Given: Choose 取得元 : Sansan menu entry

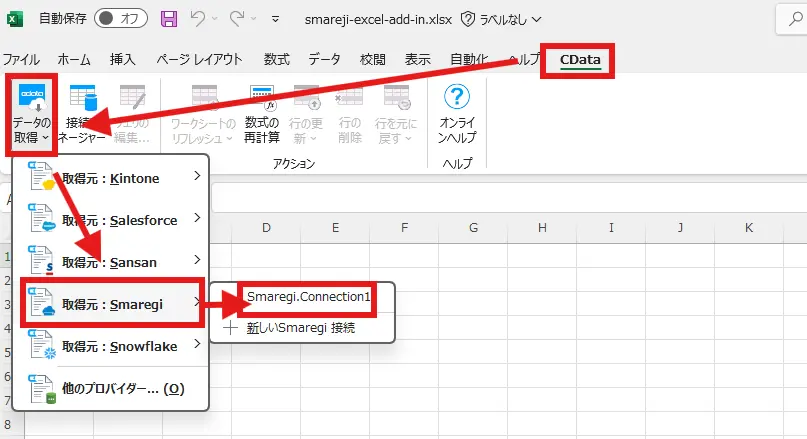Looking at the screenshot, I should [x=111, y=262].
